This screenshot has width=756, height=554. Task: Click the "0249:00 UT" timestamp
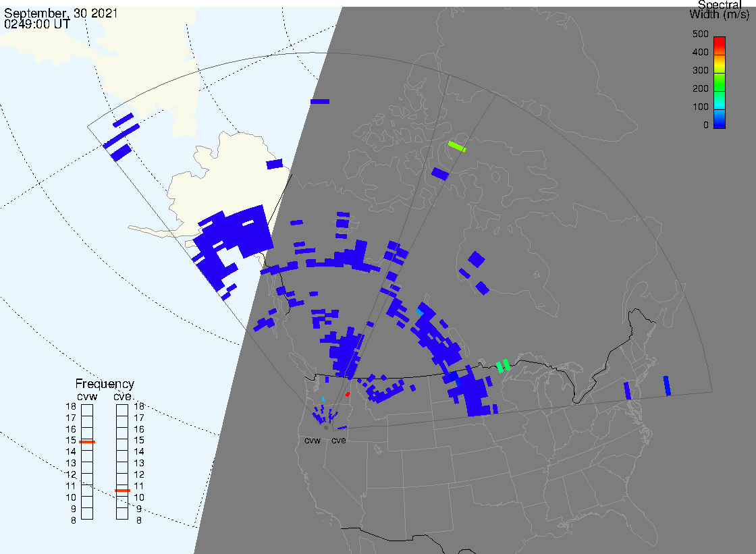[x=36, y=24]
